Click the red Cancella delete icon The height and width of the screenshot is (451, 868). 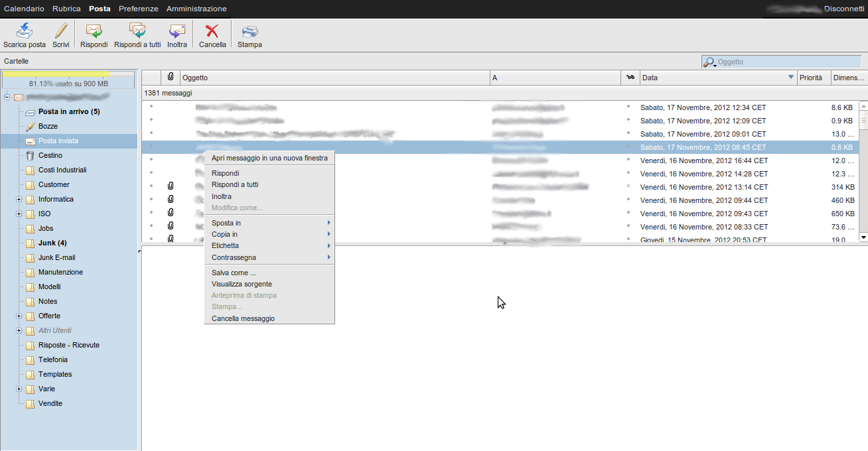coord(212,31)
